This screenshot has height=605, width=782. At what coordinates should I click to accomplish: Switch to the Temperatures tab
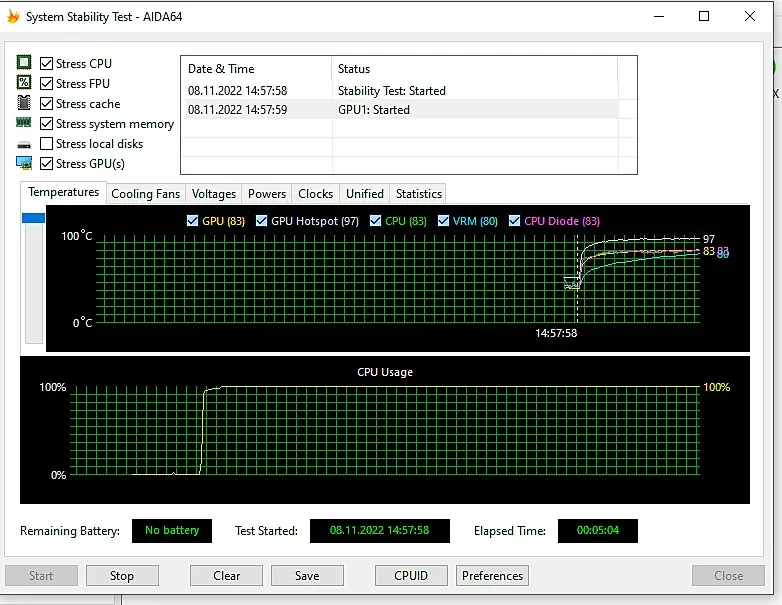tap(63, 192)
